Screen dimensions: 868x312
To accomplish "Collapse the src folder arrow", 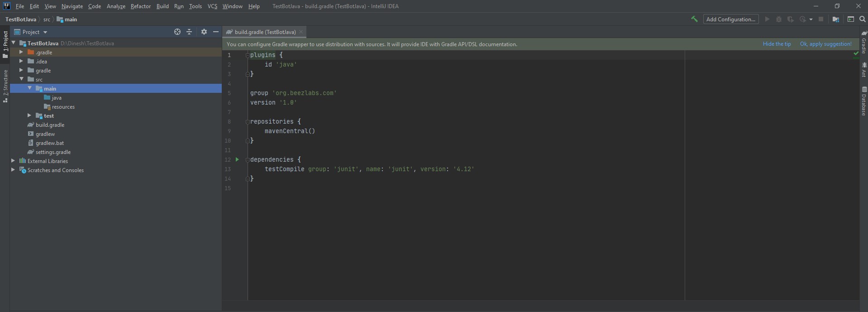I will point(21,79).
